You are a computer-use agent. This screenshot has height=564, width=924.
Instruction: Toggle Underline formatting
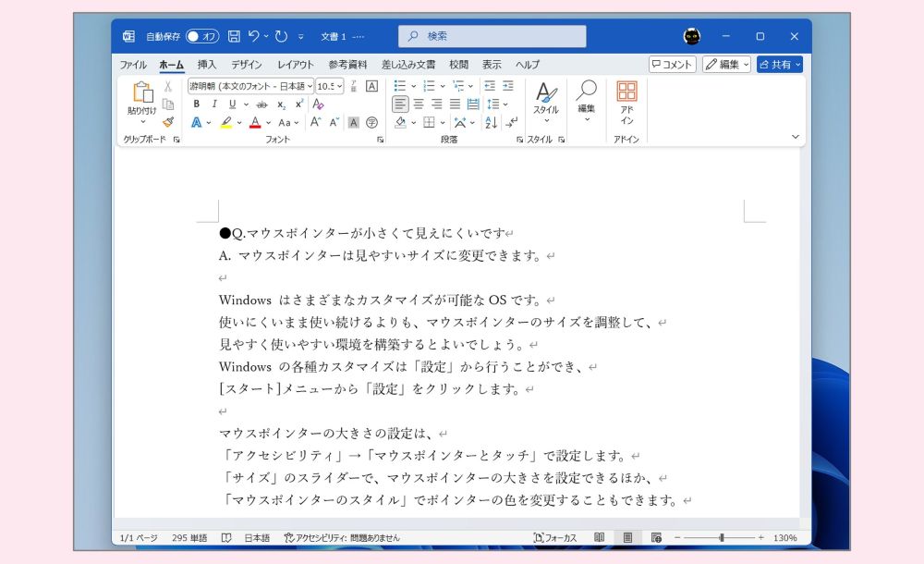pos(232,104)
